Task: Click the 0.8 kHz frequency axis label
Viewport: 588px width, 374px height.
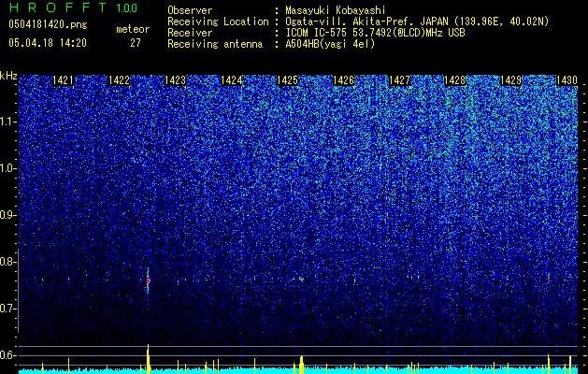Action: point(7,262)
